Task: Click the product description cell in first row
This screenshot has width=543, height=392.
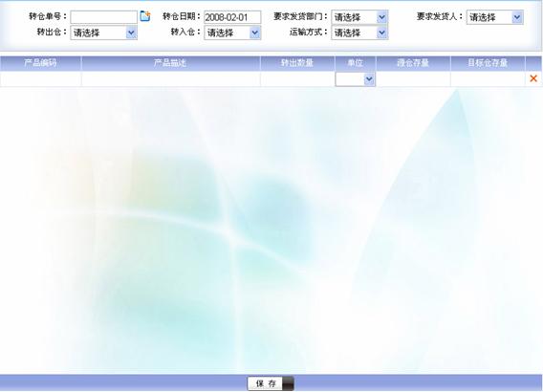Action: click(171, 79)
